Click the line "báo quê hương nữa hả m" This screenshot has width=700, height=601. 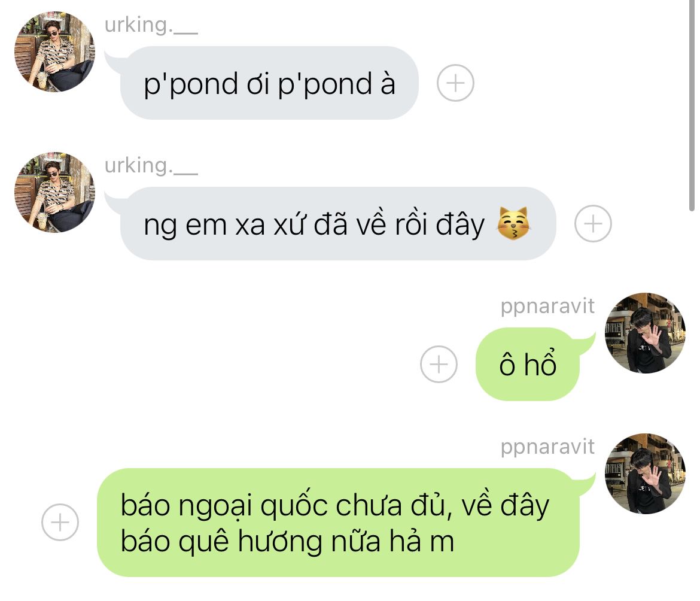tap(288, 542)
